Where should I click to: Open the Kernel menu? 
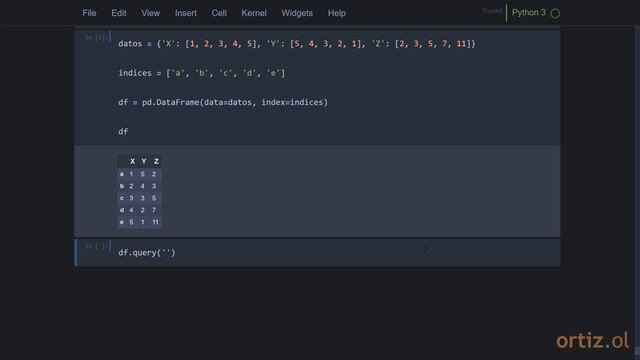point(254,13)
